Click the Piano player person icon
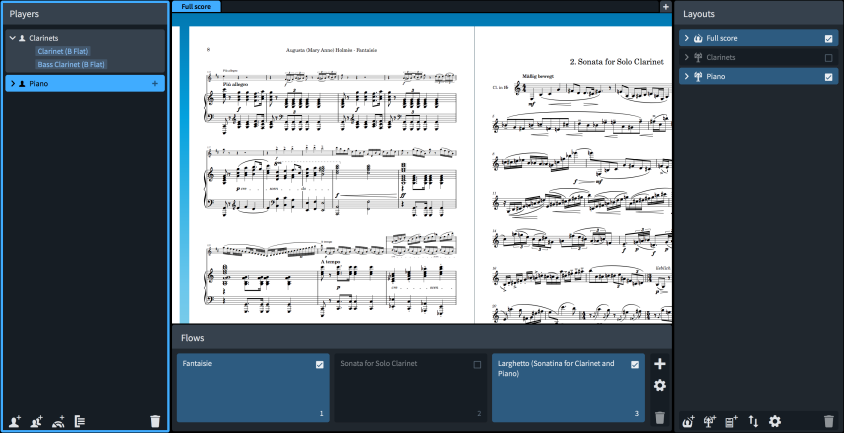Screen dimensions: 844x433 click(x=22, y=83)
